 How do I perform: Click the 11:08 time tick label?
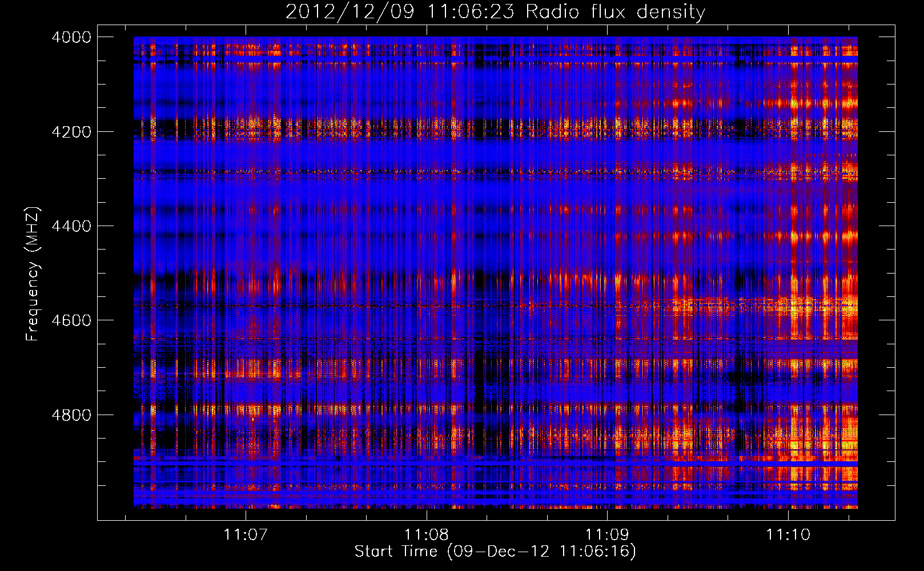(x=427, y=535)
